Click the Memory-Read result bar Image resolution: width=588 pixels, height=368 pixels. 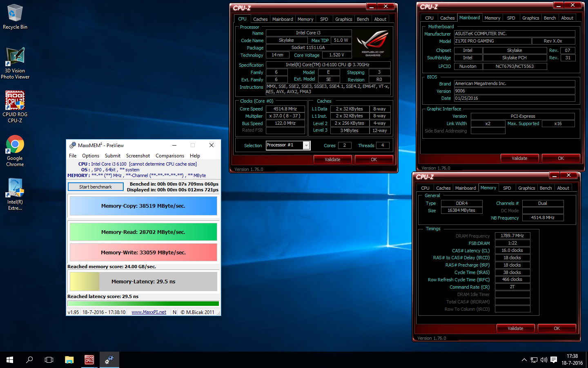click(143, 232)
